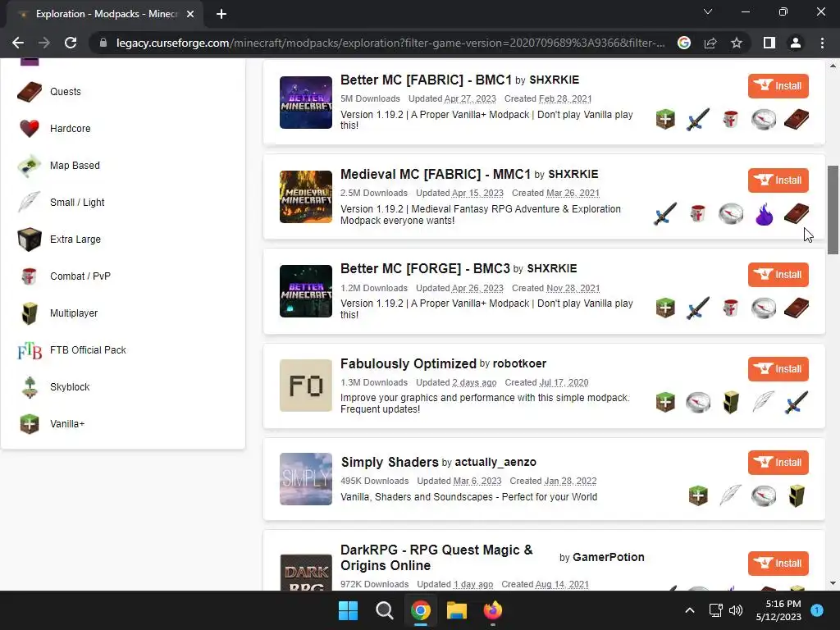
Task: Close the Exploration - Modpacks tab
Action: [x=190, y=14]
